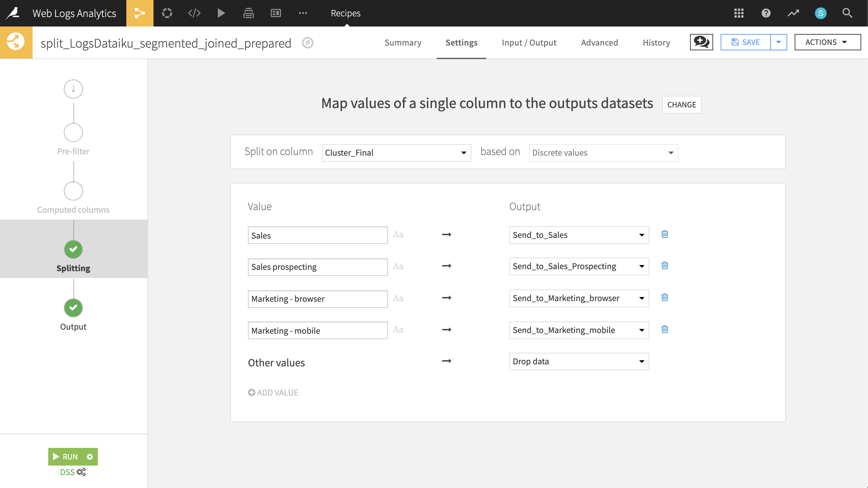The height and width of the screenshot is (488, 868).
Task: Open the help question mark icon
Action: click(x=766, y=13)
